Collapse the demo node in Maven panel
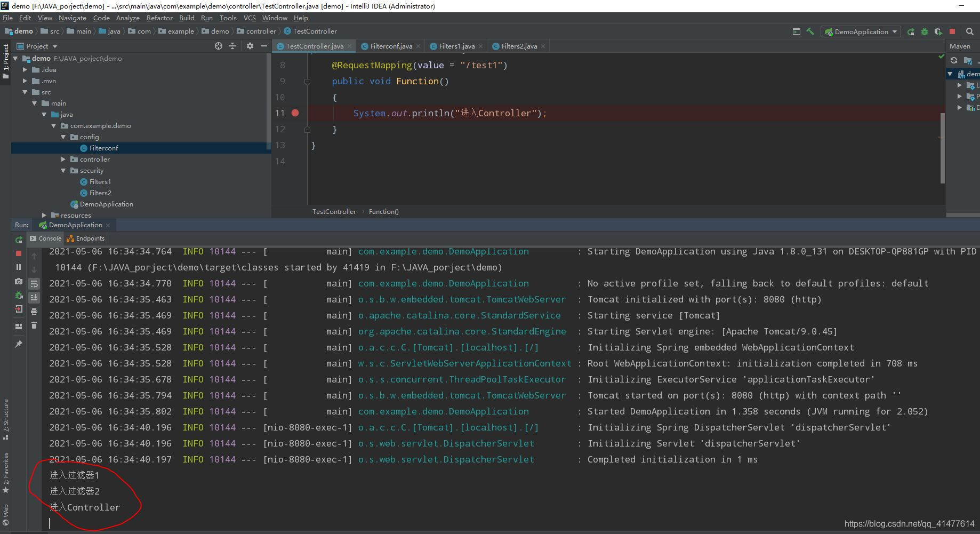The width and height of the screenshot is (980, 534). [x=951, y=74]
